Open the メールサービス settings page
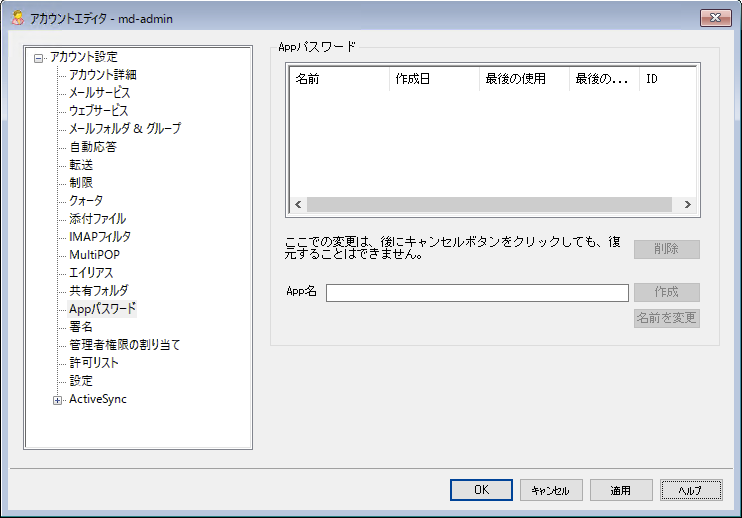The image size is (742, 518). coord(99,93)
